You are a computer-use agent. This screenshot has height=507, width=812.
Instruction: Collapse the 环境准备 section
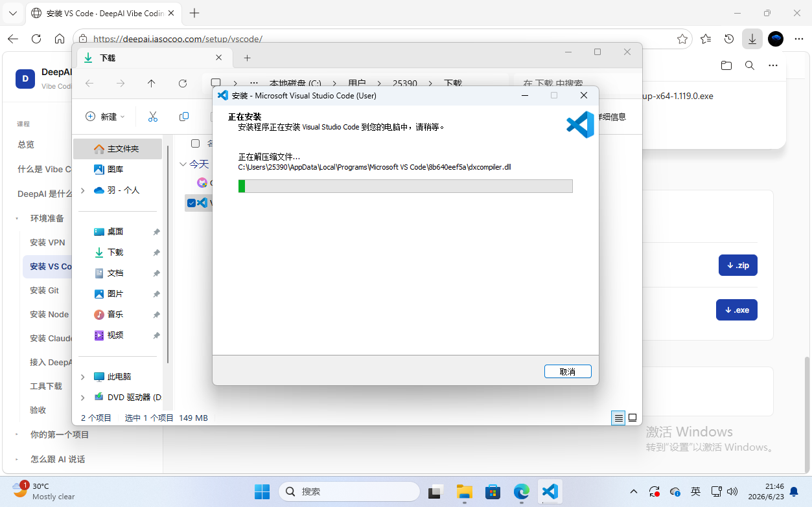(x=17, y=218)
